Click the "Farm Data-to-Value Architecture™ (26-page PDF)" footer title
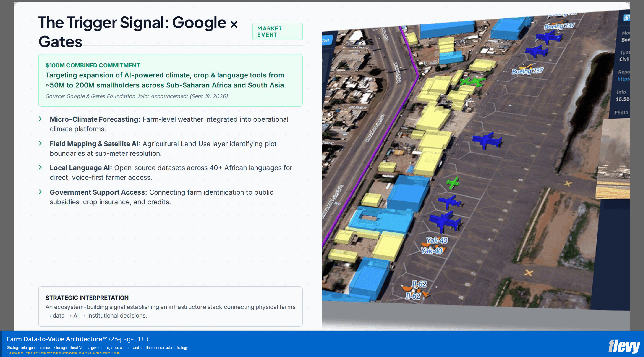644x357 pixels. pos(78,339)
